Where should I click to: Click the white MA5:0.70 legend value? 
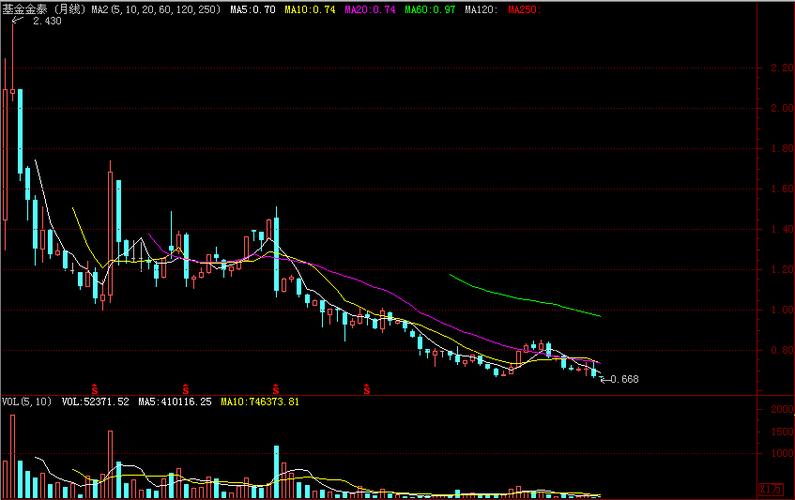tap(252, 8)
